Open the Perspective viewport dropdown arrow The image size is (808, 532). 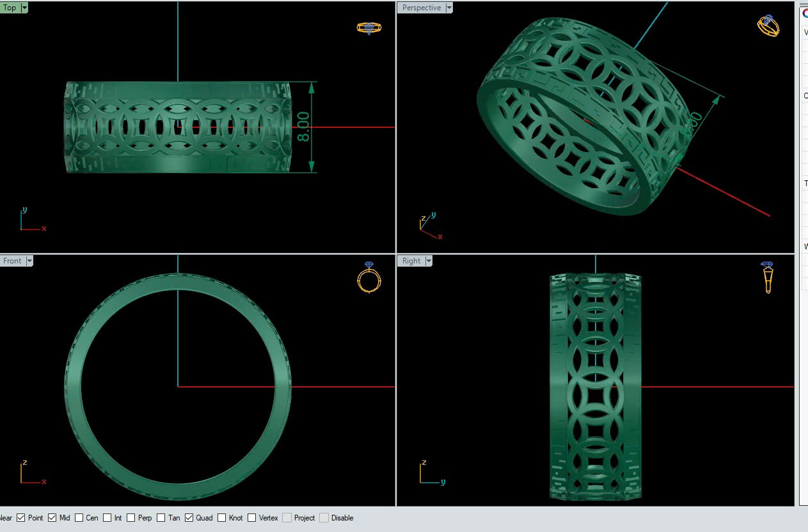pos(449,8)
